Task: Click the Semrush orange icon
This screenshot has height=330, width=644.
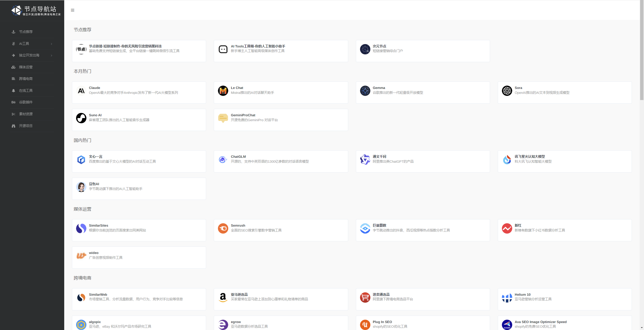Action: [x=223, y=228]
